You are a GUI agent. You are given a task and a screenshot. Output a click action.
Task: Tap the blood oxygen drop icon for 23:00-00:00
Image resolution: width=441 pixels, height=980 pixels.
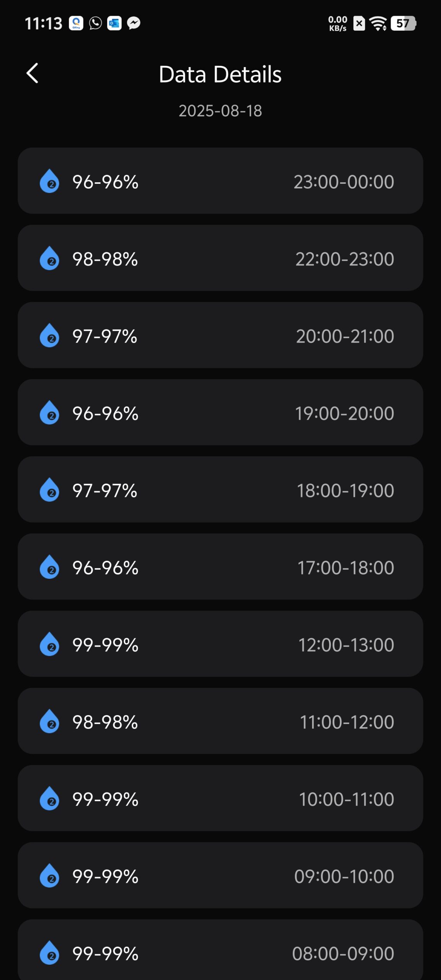[49, 181]
